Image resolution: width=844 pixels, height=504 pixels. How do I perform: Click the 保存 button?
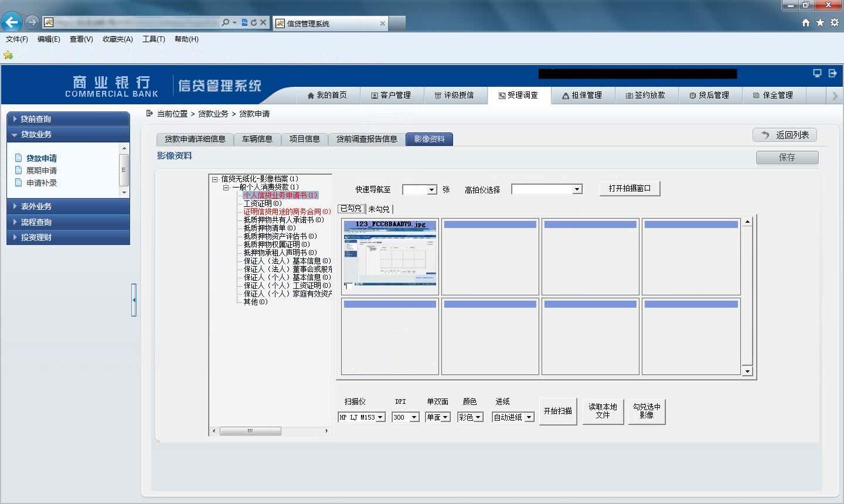click(787, 157)
